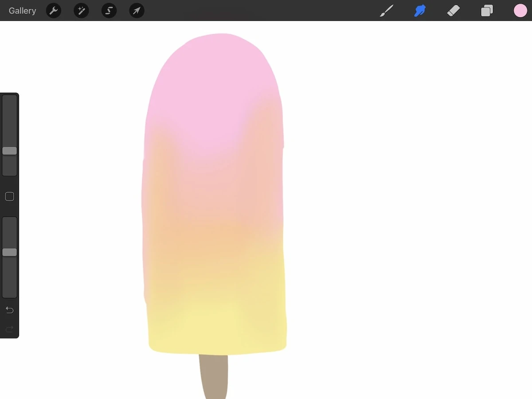Adjust the brush size slider handle
The height and width of the screenshot is (399, 532).
point(10,151)
